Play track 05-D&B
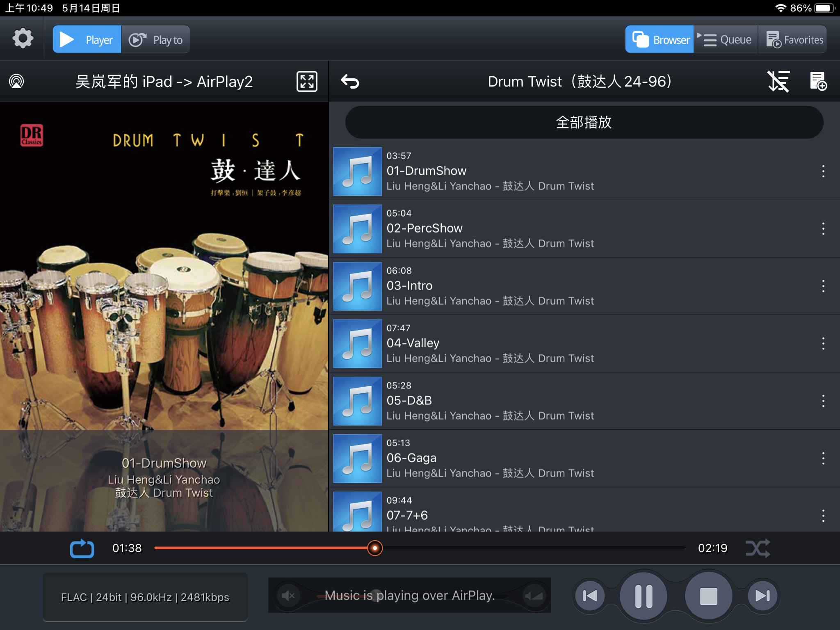Image resolution: width=840 pixels, height=630 pixels. click(x=584, y=401)
